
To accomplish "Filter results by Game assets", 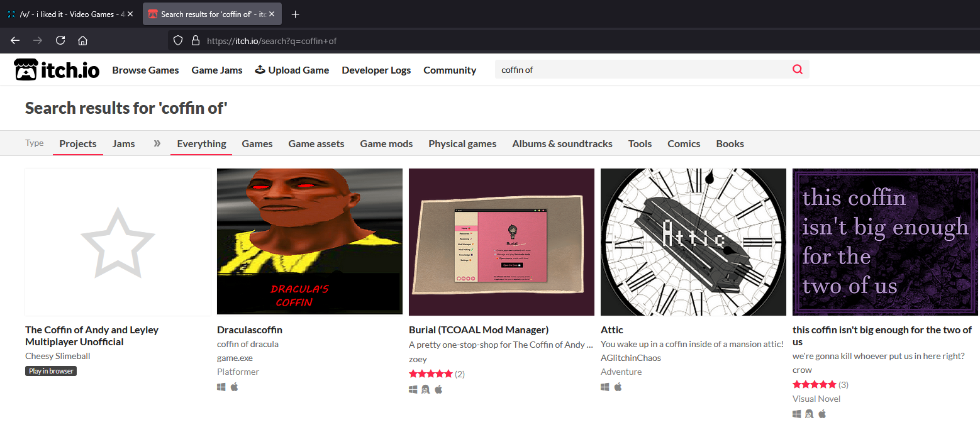I will (x=316, y=143).
